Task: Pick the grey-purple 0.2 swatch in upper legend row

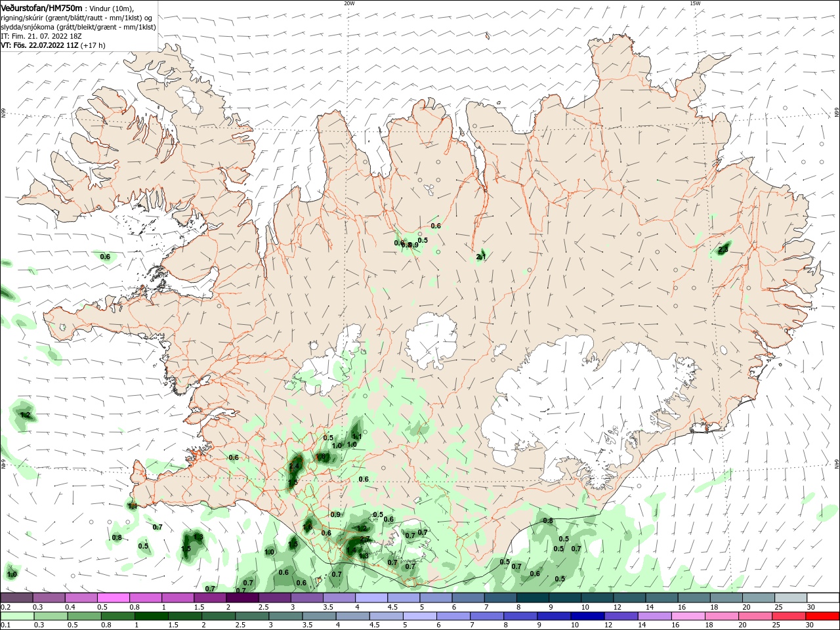Action: (x=16, y=598)
